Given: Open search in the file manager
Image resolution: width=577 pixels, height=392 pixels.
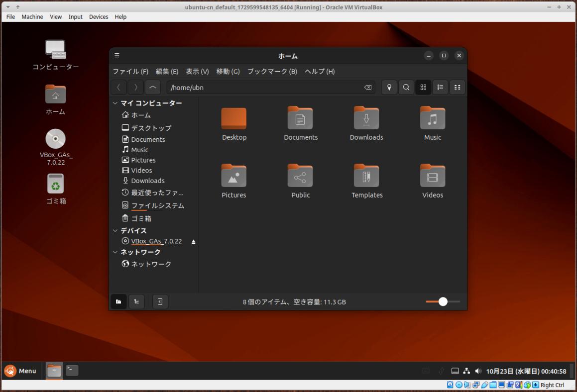Looking at the screenshot, I should click(x=406, y=88).
